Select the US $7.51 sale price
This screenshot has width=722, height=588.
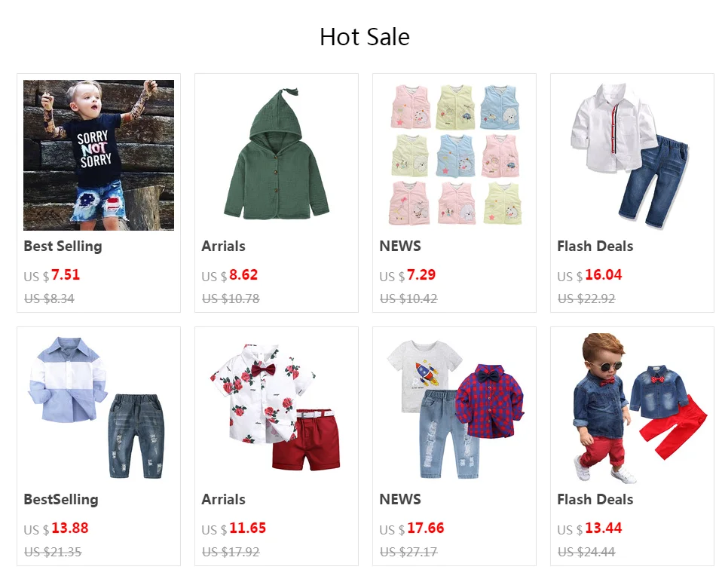51,275
